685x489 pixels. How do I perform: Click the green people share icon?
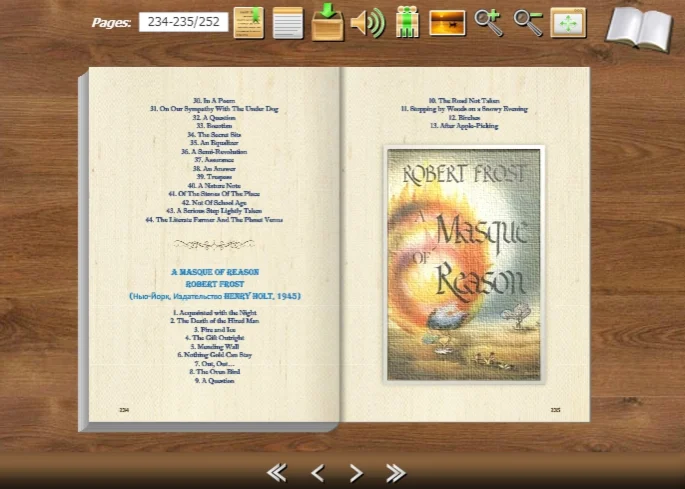(407, 22)
